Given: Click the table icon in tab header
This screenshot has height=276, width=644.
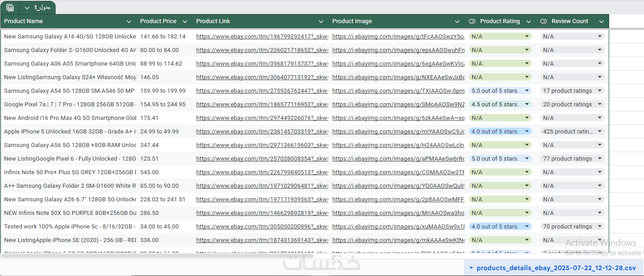Looking at the screenshot, I should coord(10,8).
